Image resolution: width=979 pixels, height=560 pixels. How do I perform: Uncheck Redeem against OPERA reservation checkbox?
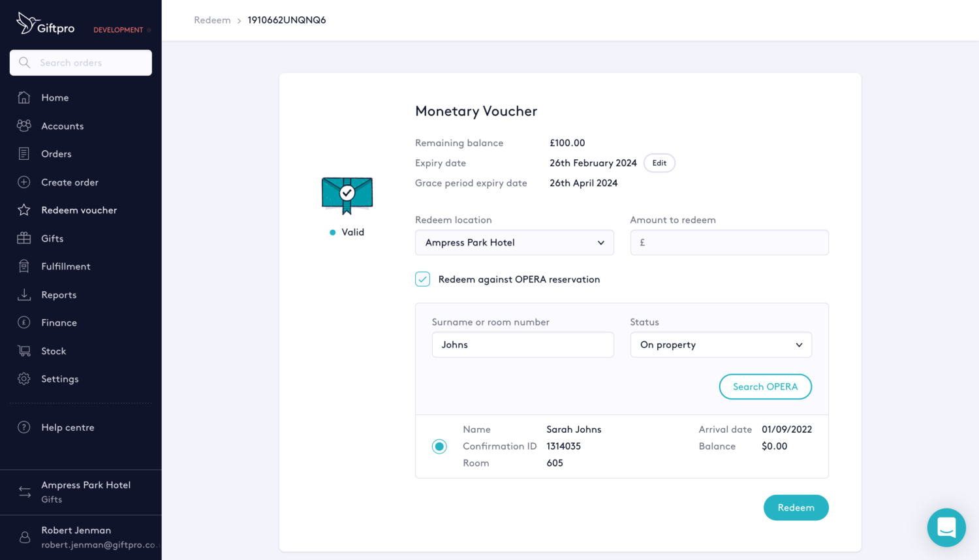pos(423,279)
